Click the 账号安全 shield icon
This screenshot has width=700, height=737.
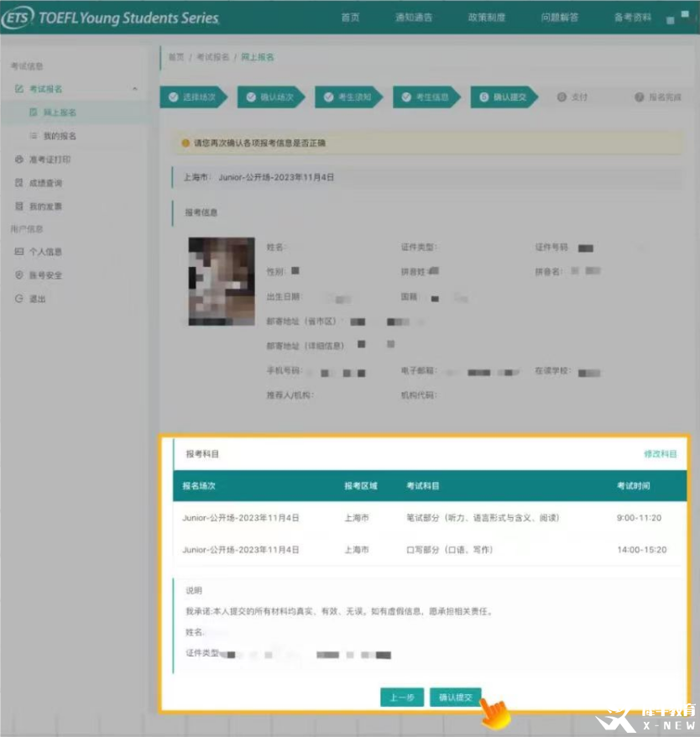tap(18, 275)
